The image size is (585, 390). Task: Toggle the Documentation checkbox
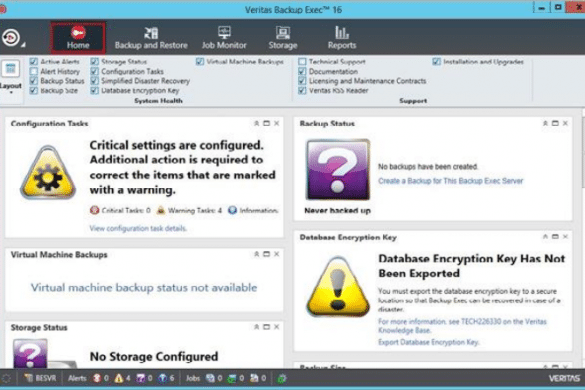point(302,71)
